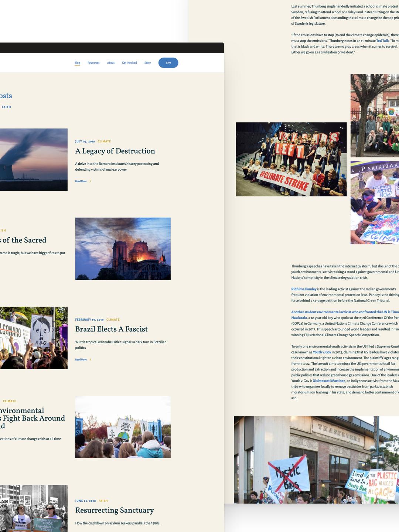Open 'A Legacy of Destruction' post title
Image resolution: width=399 pixels, height=532 pixels.
115,151
